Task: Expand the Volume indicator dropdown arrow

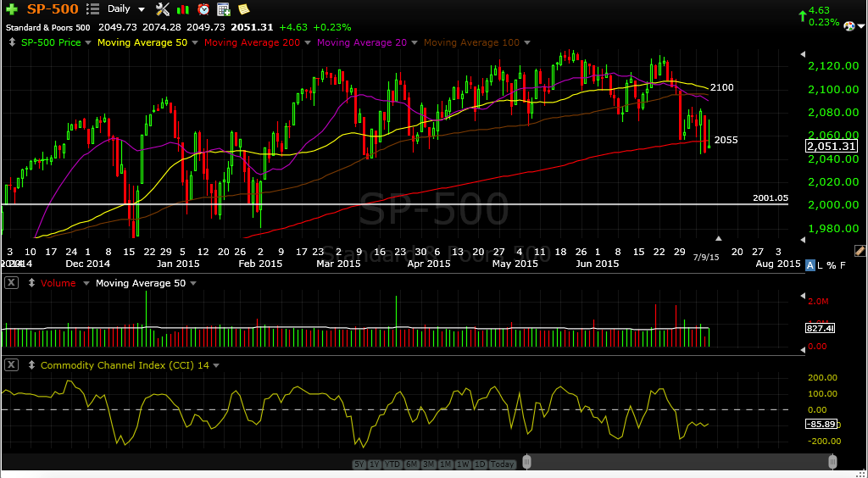Action: coord(86,283)
